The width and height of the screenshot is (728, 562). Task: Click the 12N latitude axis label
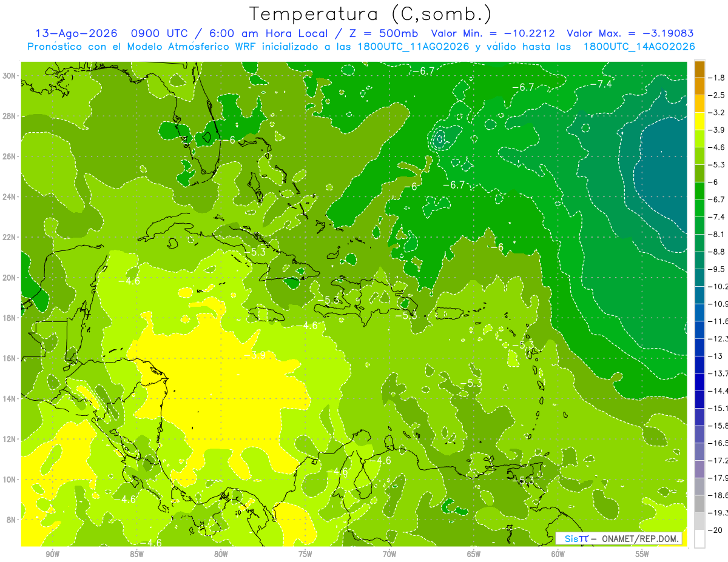(x=10, y=439)
